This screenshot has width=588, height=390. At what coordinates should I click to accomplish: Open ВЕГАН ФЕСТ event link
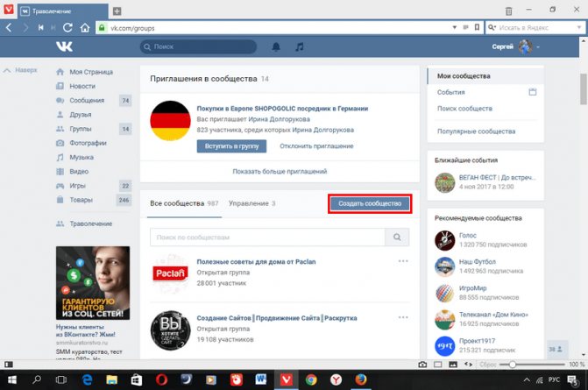497,177
